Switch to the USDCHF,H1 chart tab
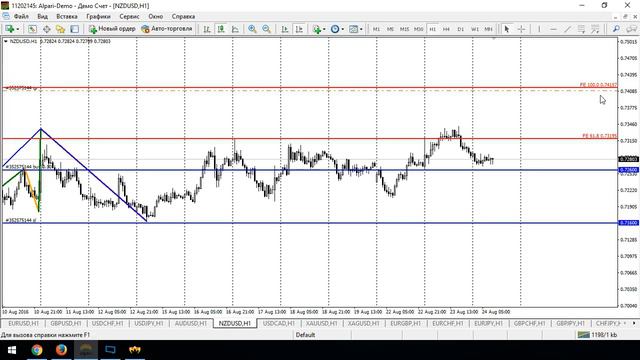Image resolution: width=640 pixels, height=360 pixels. point(107,323)
